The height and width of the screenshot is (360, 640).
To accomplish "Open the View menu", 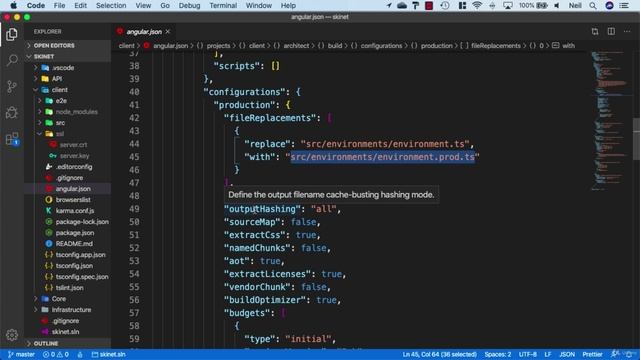I will (x=143, y=5).
